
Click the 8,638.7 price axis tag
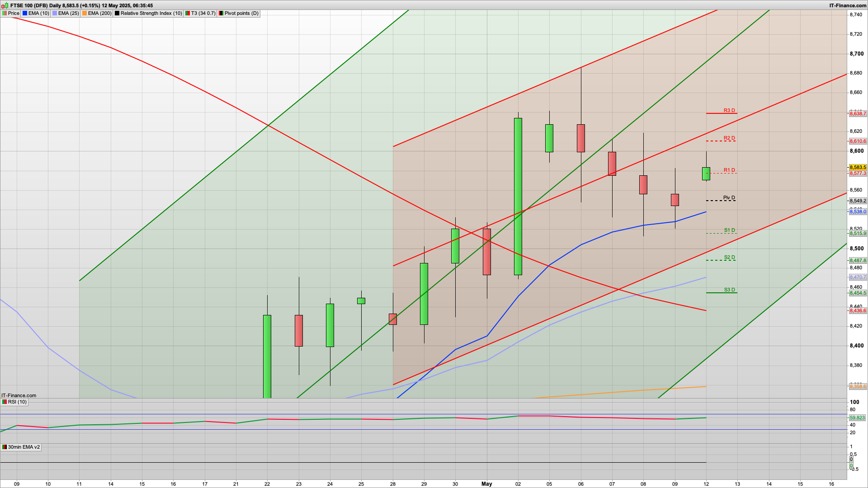pos(858,113)
